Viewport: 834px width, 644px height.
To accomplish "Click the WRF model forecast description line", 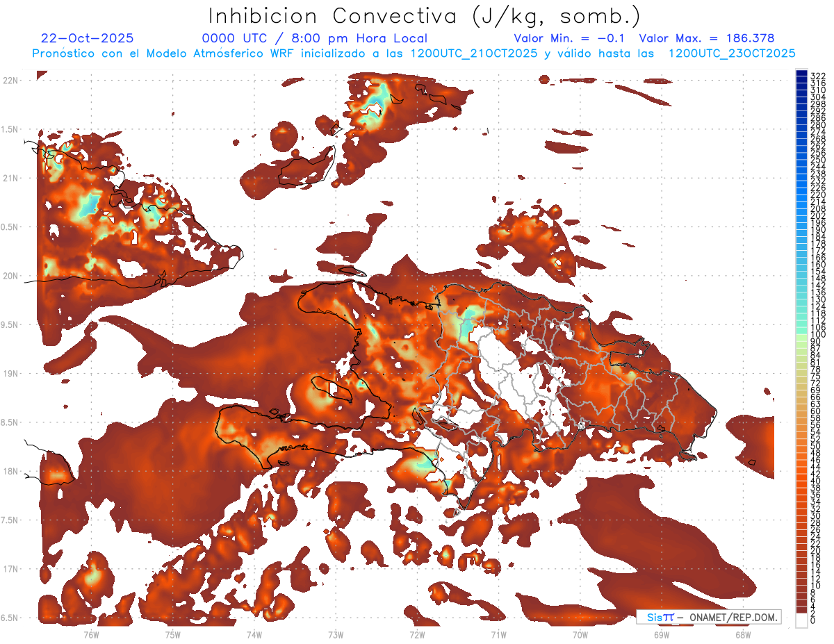I will 414,53.
